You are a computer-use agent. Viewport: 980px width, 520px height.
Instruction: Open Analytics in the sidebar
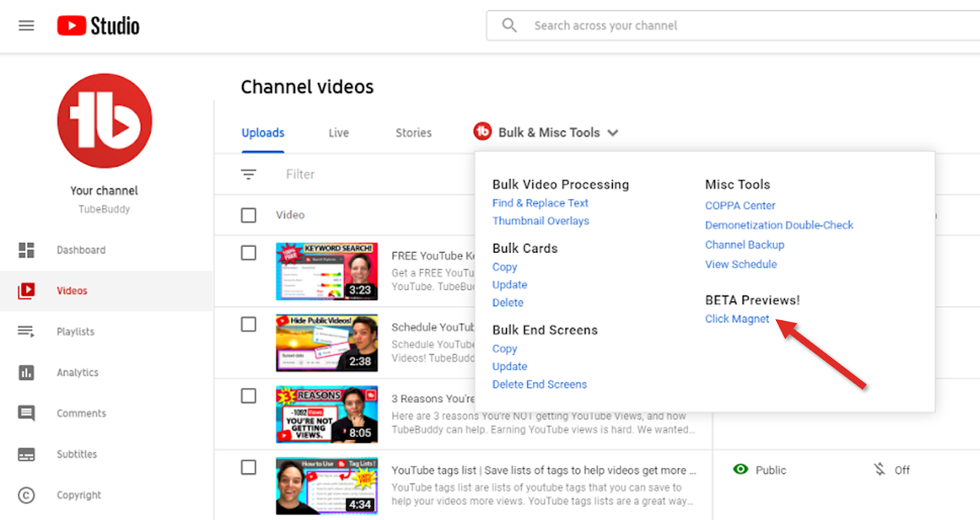77,372
